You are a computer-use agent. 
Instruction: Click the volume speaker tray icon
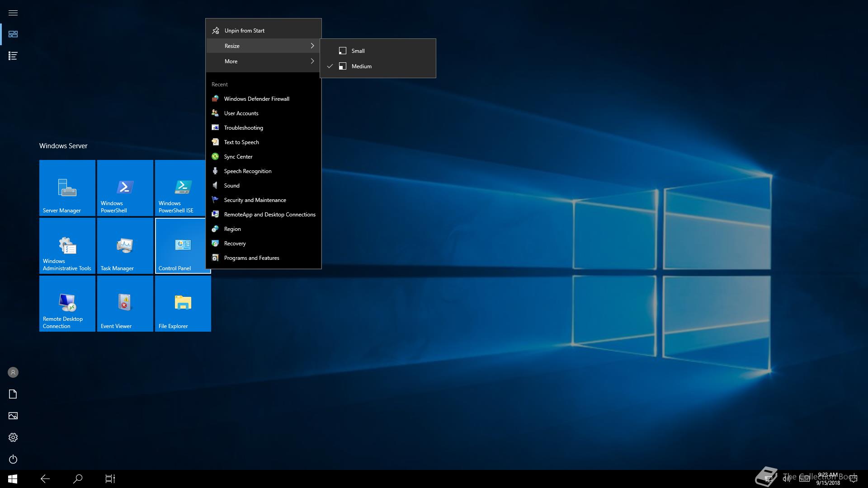[x=787, y=479]
